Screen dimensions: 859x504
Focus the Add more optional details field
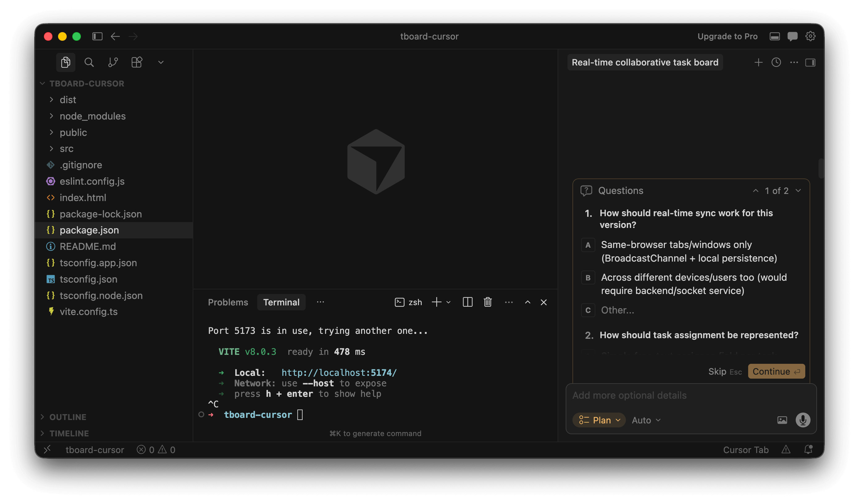(x=691, y=396)
